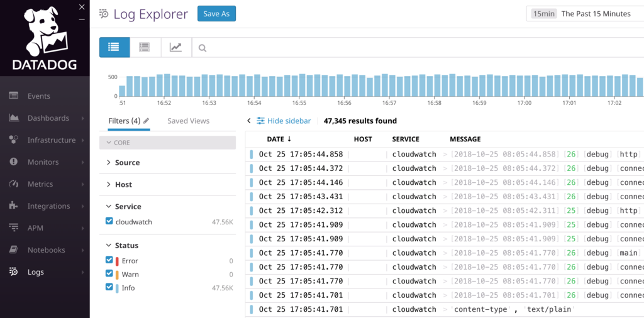
Task: Click the search magnifier icon
Action: pos(202,48)
